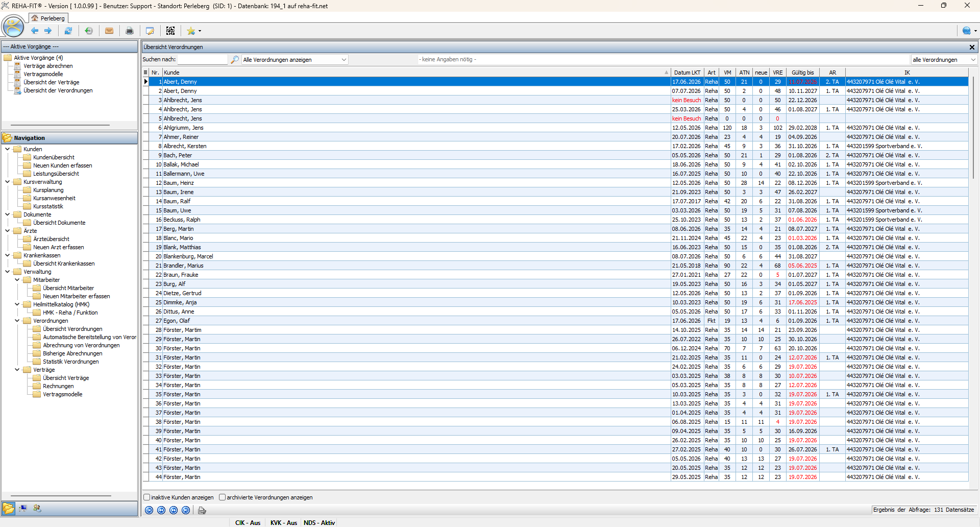Go to next page of records
The image size is (980, 527).
tap(174, 510)
